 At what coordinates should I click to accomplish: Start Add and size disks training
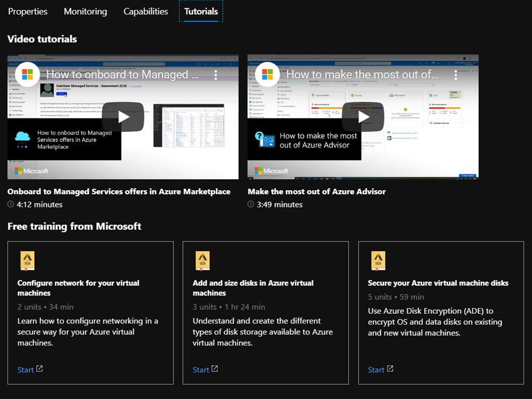pos(201,370)
